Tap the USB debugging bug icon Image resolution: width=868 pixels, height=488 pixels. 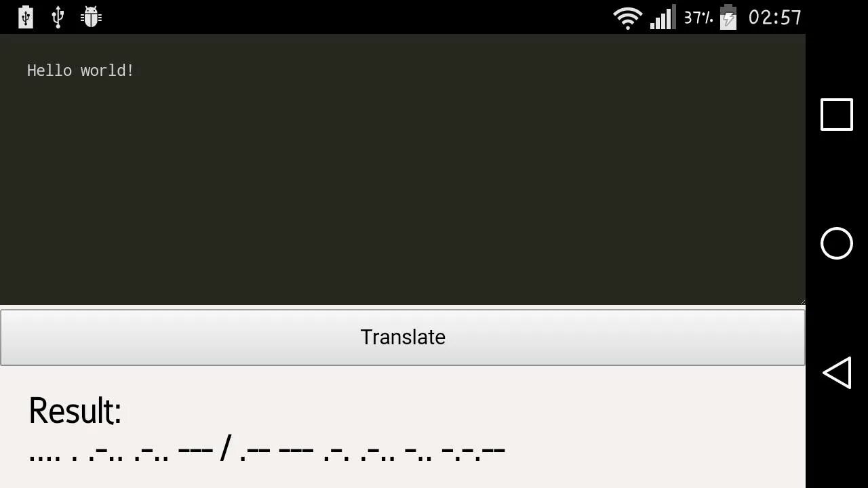(91, 17)
